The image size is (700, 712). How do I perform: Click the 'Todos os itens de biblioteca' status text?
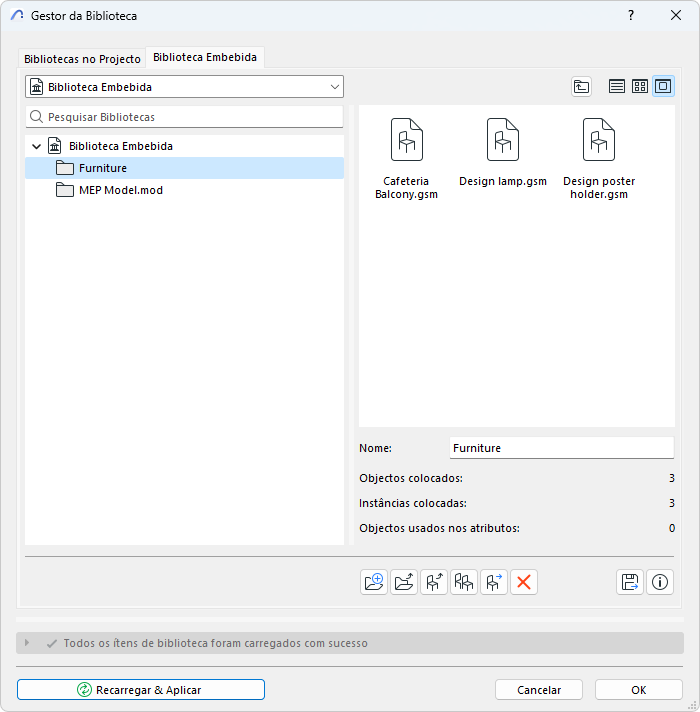[x=216, y=643]
